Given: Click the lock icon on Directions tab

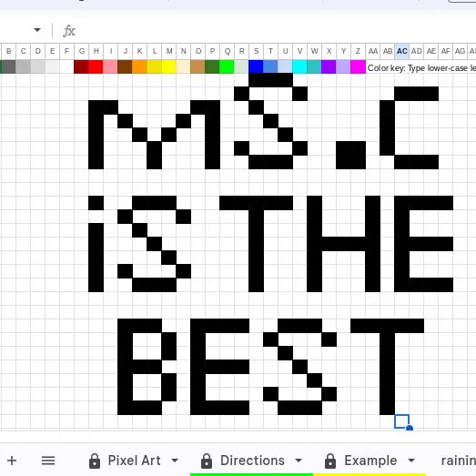Looking at the screenshot, I should (207, 461).
